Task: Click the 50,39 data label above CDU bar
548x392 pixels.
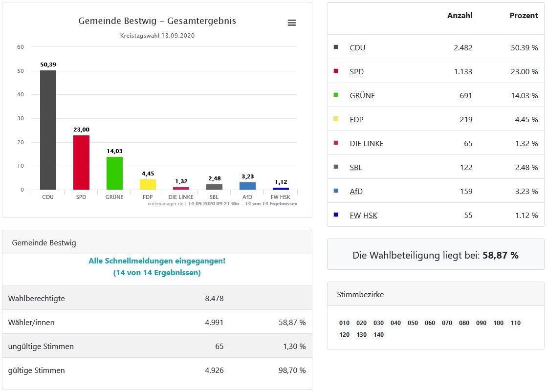Action: 48,65
